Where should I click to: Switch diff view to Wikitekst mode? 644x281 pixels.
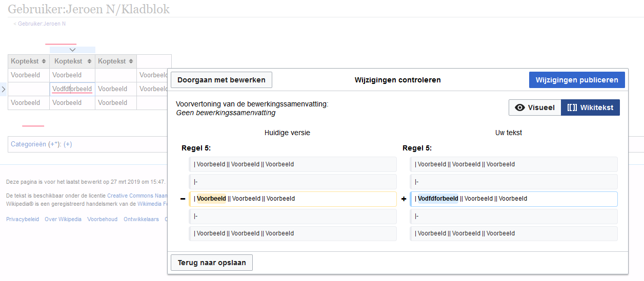pos(591,107)
